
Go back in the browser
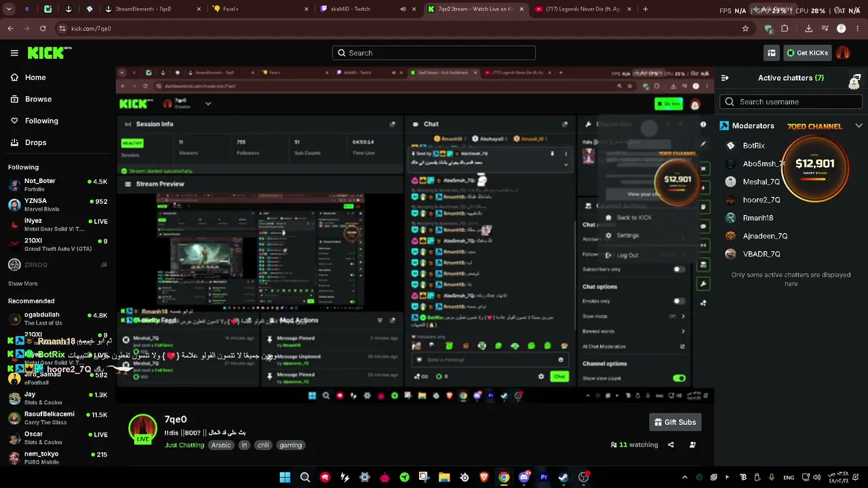pyautogui.click(x=10, y=28)
